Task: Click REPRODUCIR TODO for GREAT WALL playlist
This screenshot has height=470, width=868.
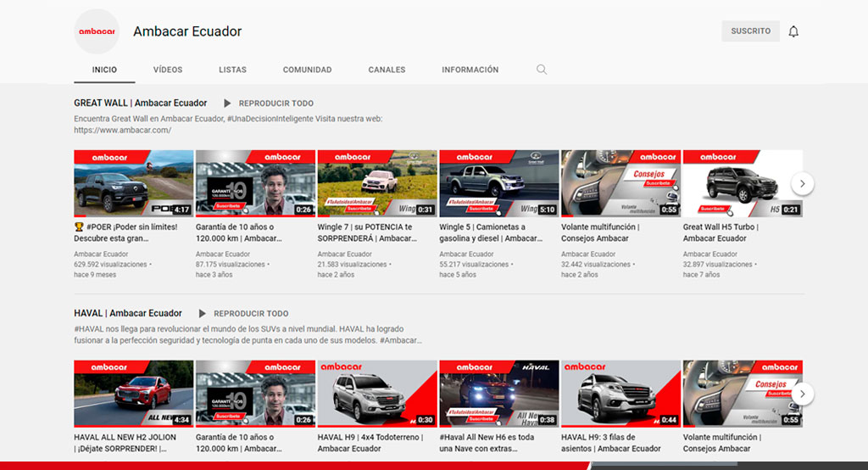Action: click(x=275, y=104)
